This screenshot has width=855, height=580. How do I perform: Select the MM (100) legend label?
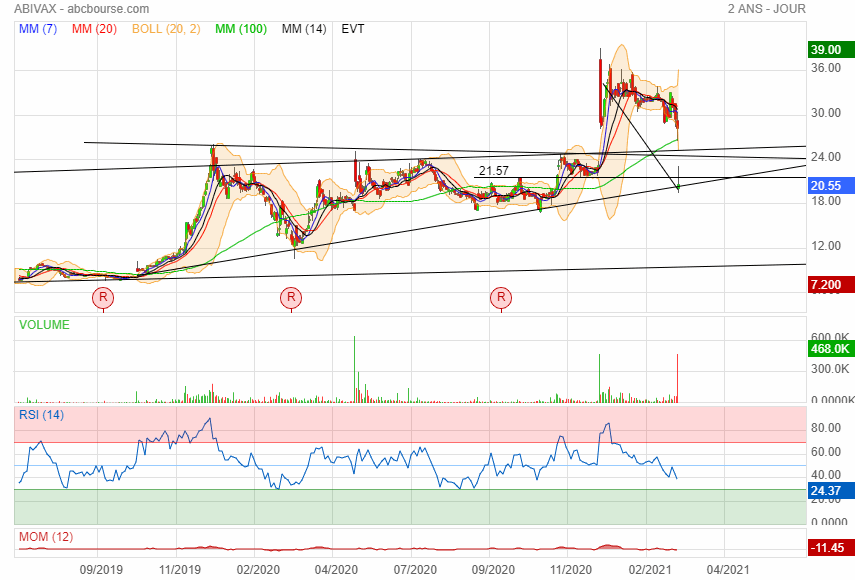(x=241, y=29)
